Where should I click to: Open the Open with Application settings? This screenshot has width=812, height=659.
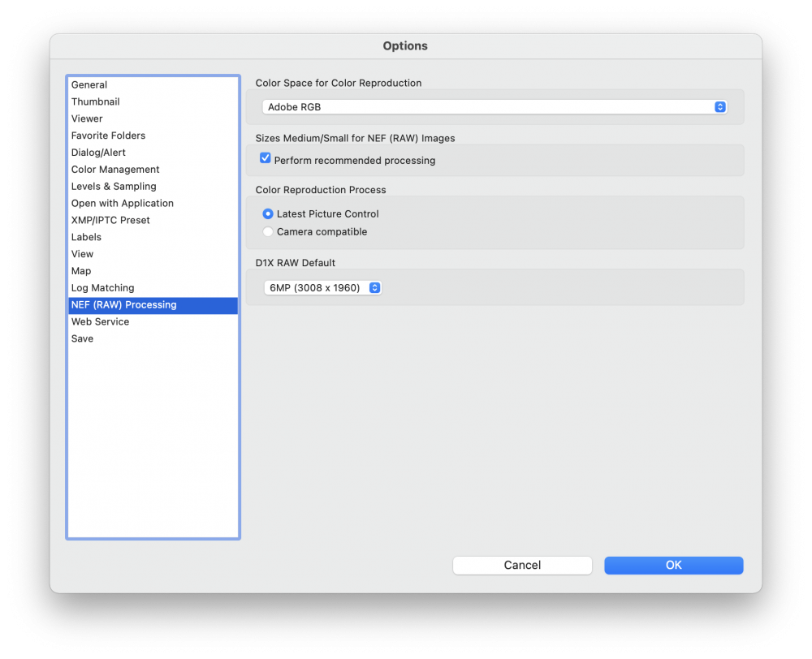[x=153, y=204]
